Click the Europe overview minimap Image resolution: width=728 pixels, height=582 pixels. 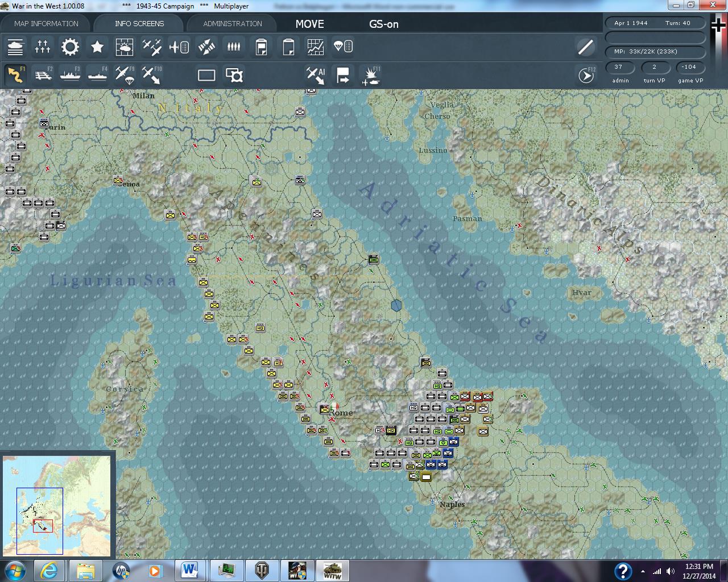(x=57, y=506)
